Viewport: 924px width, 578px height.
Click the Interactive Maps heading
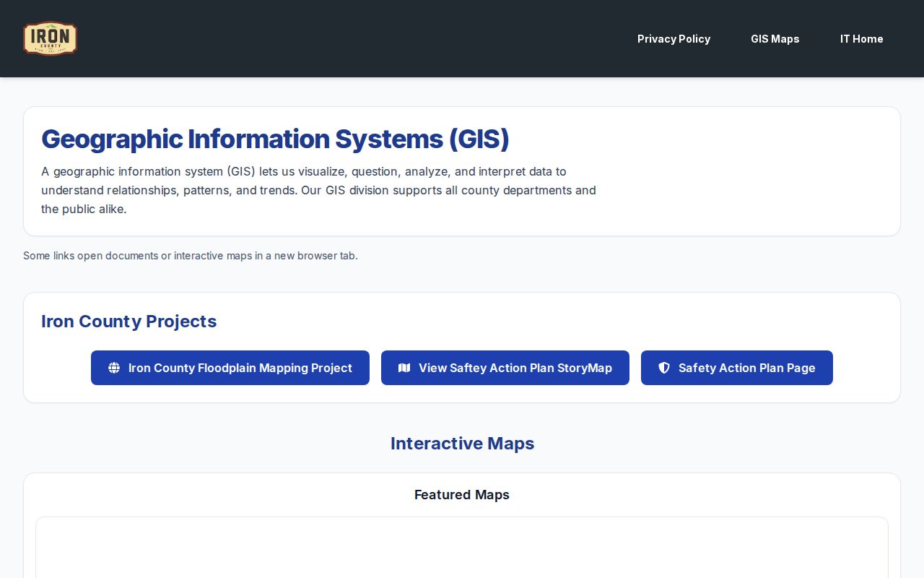coord(462,444)
